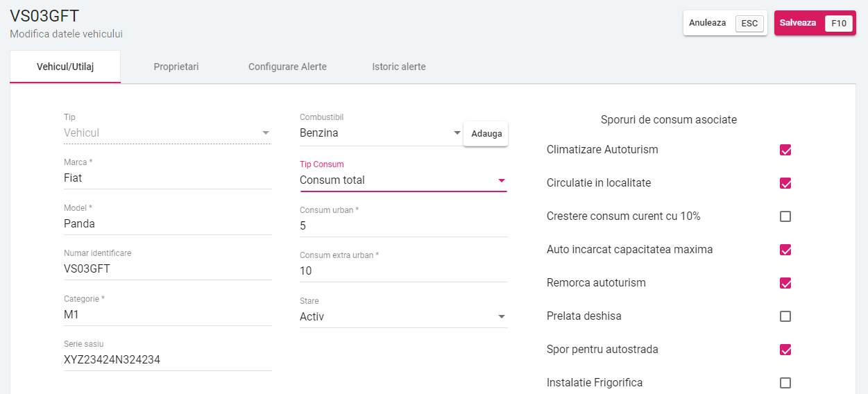The image size is (868, 394).
Task: Focus the Consum urban field
Action: click(x=402, y=226)
